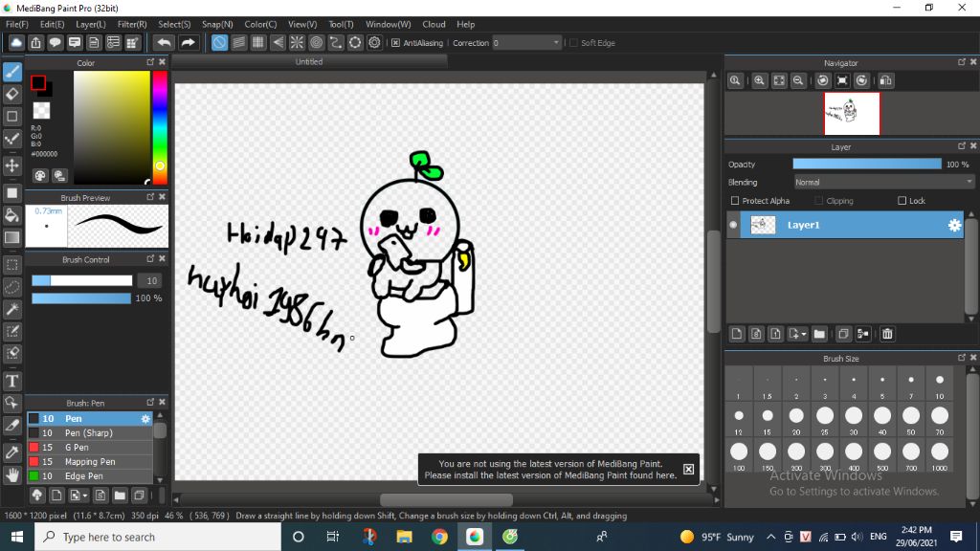
Task: Select the Brush tool in the left toolbar
Action: [x=12, y=72]
